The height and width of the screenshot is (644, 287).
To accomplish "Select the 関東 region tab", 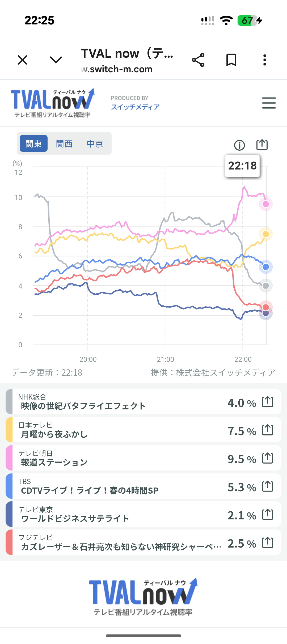I will tap(33, 143).
